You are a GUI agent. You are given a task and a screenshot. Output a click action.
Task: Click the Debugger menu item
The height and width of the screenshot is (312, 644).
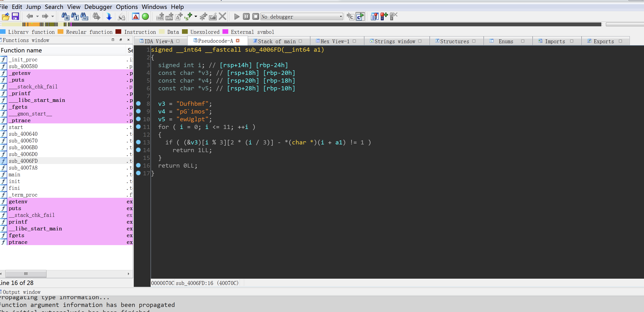point(98,6)
